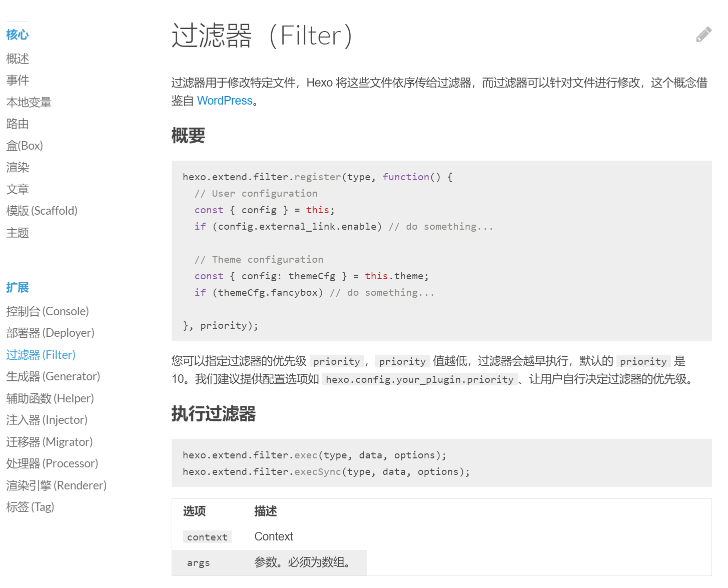
Task: Go to 模版 (Scaffold) page
Action: (42, 211)
